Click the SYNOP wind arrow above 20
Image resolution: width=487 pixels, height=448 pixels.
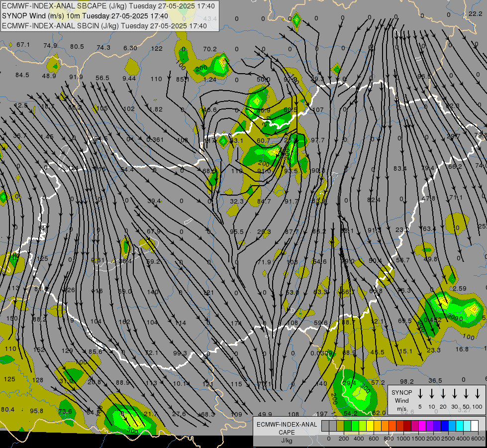443,393
